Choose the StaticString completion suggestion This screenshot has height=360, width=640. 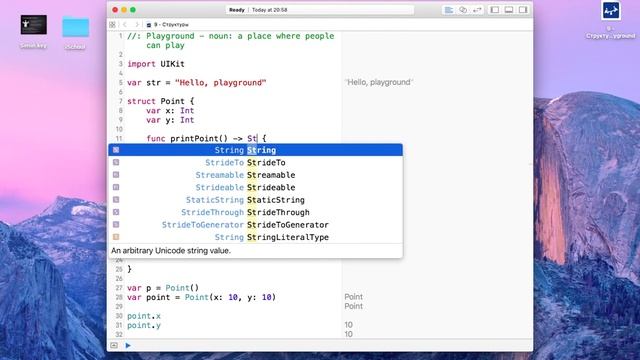pyautogui.click(x=256, y=200)
